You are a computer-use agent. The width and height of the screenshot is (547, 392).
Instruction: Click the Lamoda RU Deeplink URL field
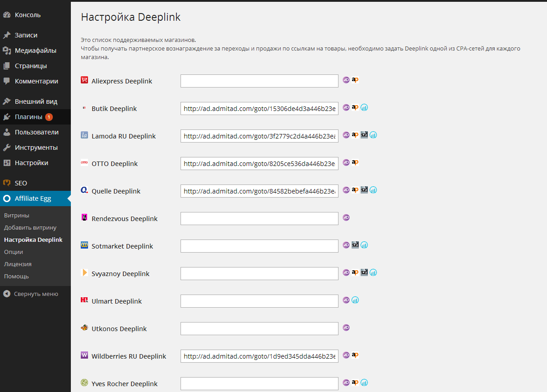click(260, 136)
